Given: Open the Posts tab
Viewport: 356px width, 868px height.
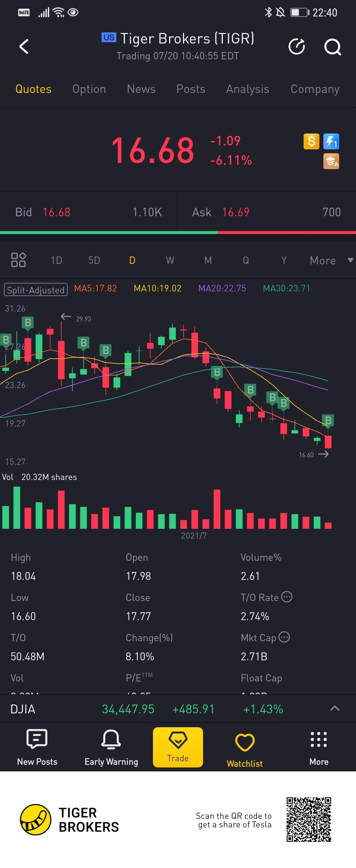Looking at the screenshot, I should click(x=191, y=89).
